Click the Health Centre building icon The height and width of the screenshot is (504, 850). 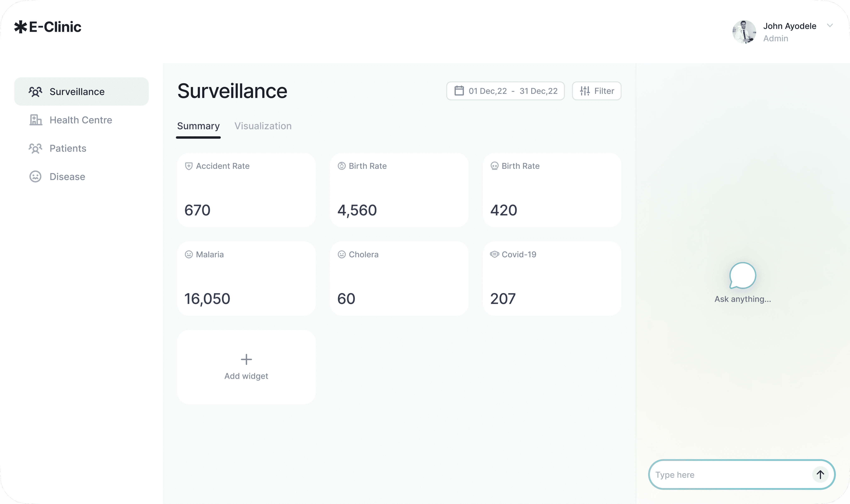(36, 120)
